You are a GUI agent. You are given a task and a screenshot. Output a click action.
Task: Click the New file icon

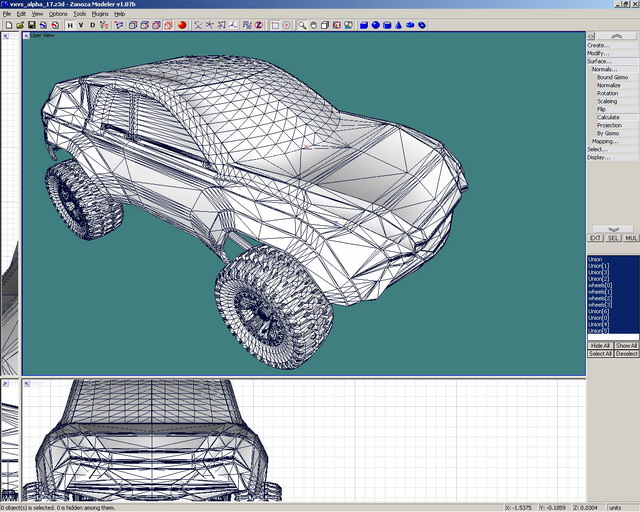pyautogui.click(x=7, y=25)
